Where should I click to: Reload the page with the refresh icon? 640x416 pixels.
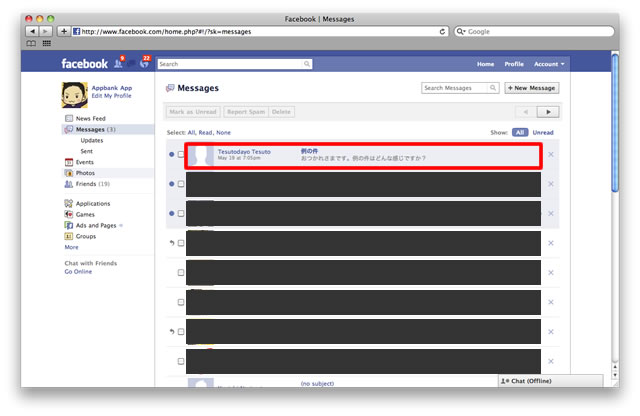pyautogui.click(x=442, y=31)
